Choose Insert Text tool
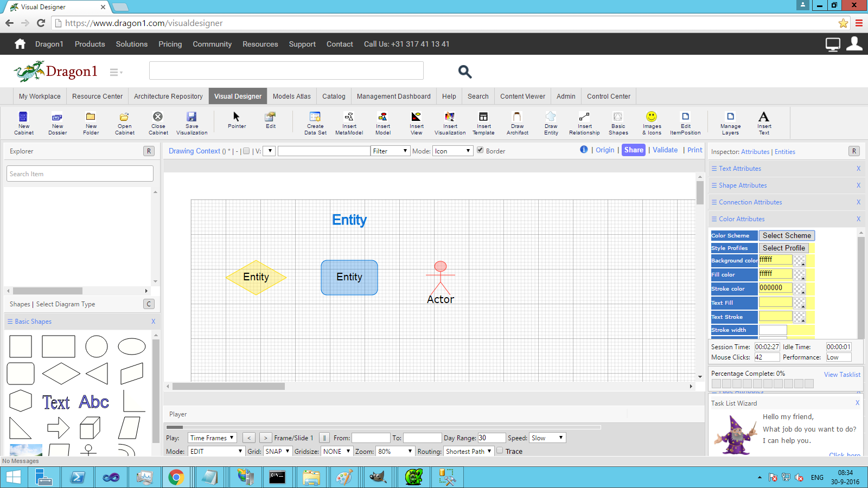 coord(764,123)
